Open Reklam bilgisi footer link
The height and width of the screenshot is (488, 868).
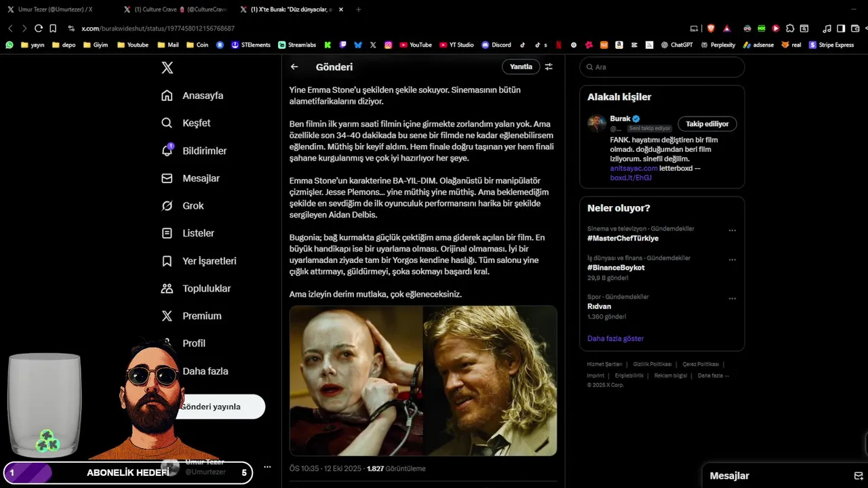click(671, 375)
